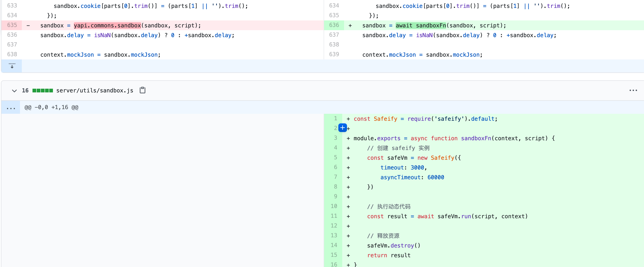Copy the server/utils/sandbox.js file path
Viewport: 644px width, 267px height.
tap(143, 90)
